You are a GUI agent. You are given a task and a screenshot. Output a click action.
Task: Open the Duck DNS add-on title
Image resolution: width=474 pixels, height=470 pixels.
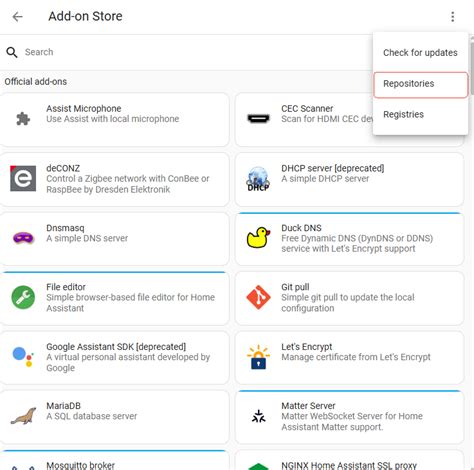click(301, 228)
